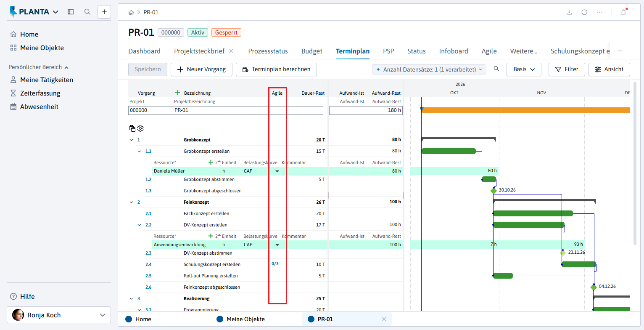The width and height of the screenshot is (644, 330).
Task: Open the Agile tab
Action: (489, 51)
